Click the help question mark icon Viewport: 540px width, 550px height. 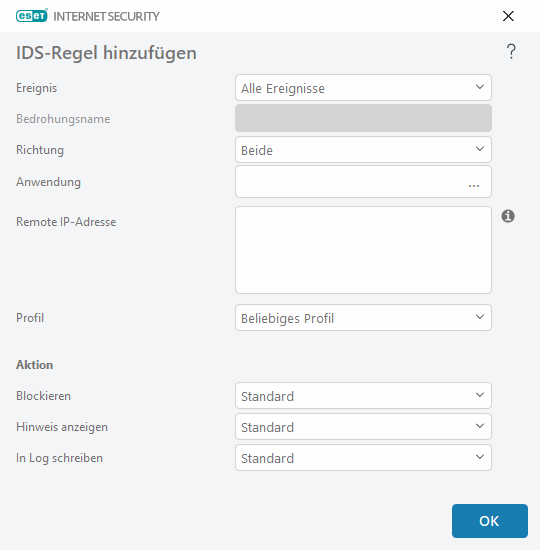[511, 51]
